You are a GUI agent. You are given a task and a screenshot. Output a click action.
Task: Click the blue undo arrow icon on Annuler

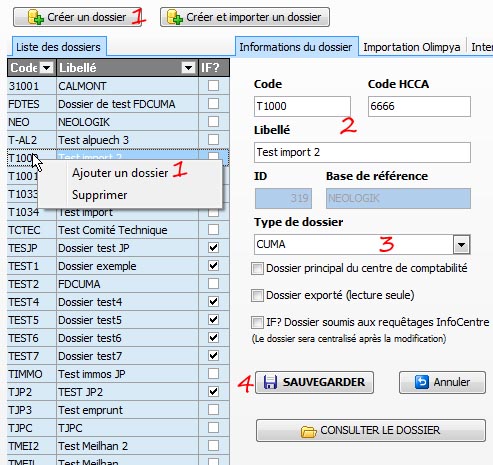[422, 382]
